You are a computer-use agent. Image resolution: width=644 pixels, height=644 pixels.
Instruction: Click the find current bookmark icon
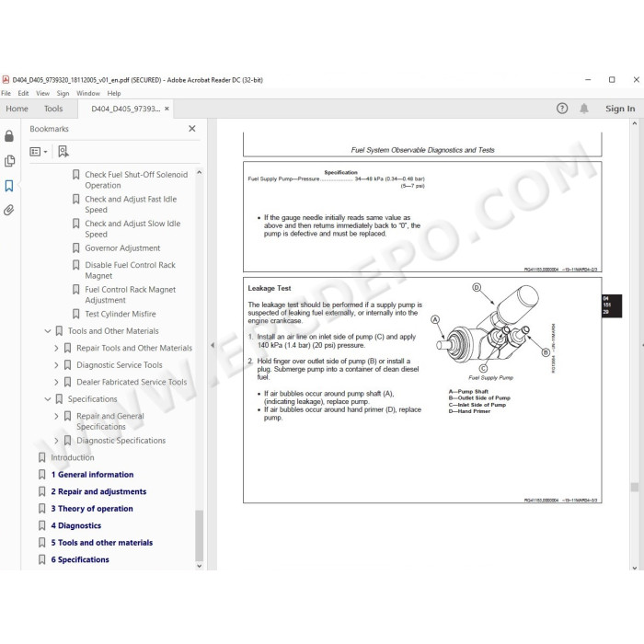pos(63,152)
